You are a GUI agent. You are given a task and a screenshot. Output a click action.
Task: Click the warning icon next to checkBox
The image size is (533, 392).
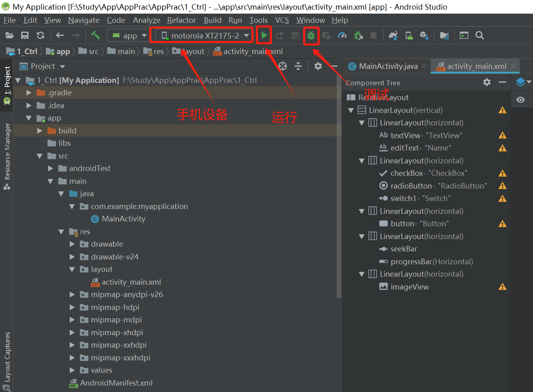pos(503,173)
